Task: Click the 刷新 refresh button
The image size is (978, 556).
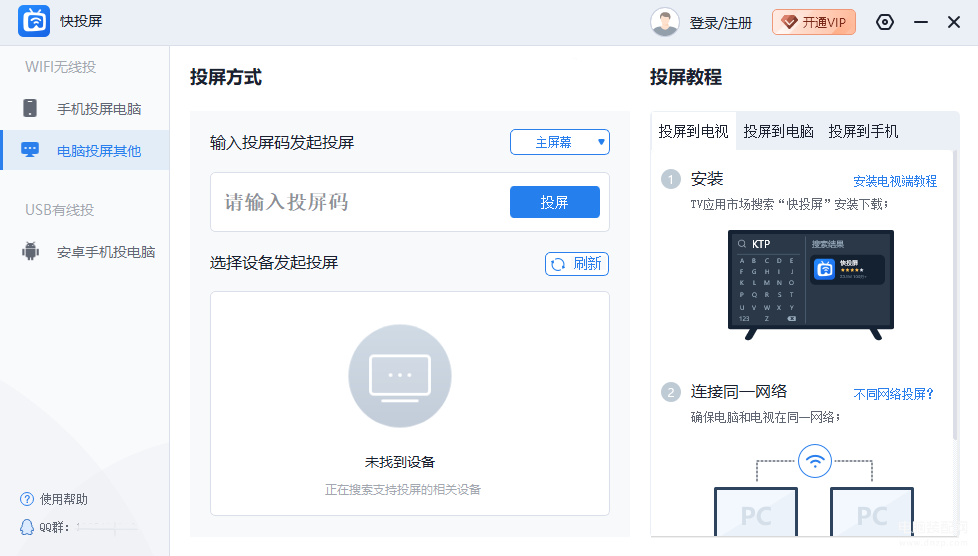Action: (577, 264)
